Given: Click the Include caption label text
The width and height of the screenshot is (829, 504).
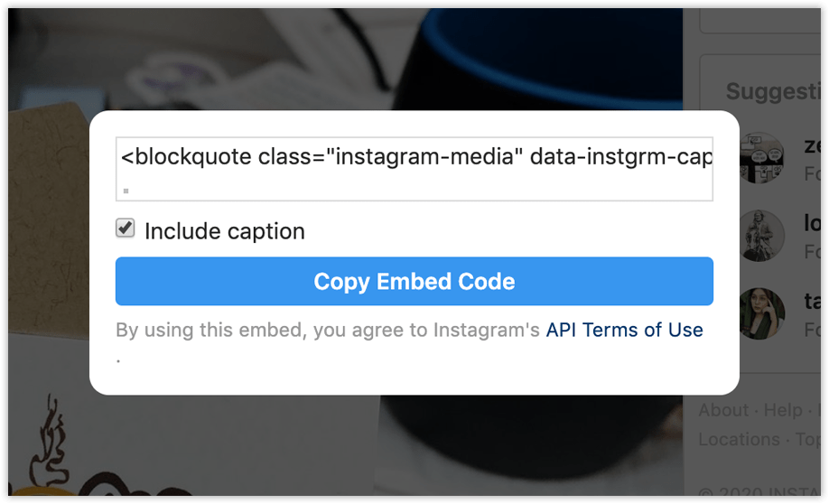Looking at the screenshot, I should pyautogui.click(x=225, y=231).
